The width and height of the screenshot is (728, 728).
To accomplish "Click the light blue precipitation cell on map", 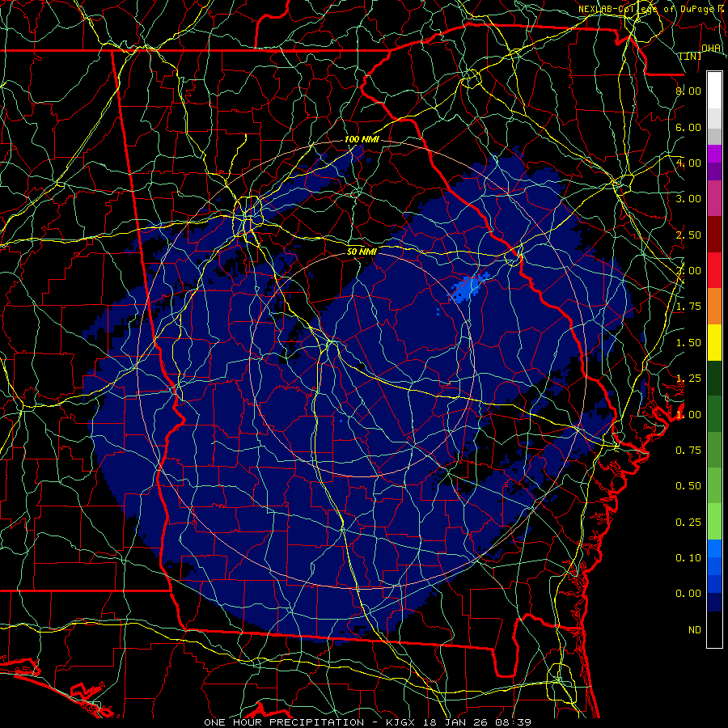I will (468, 288).
